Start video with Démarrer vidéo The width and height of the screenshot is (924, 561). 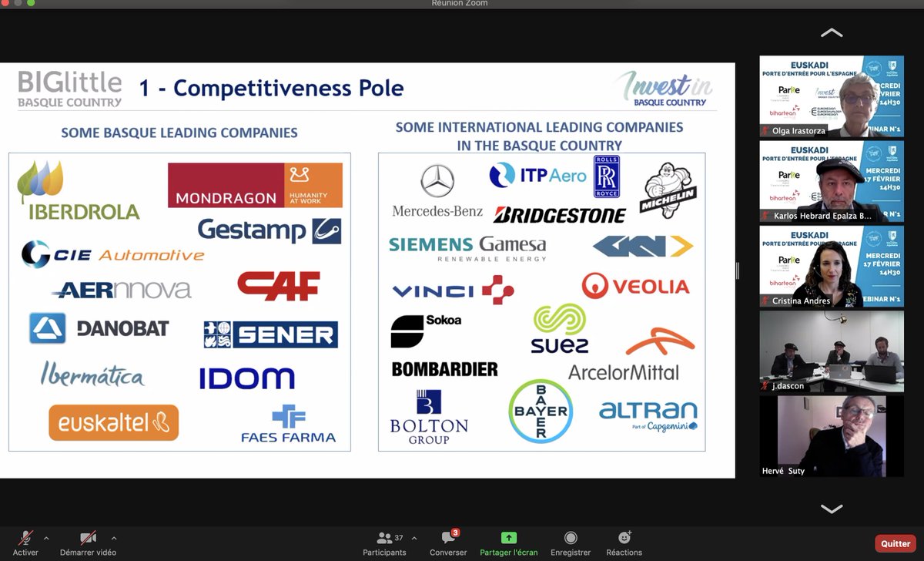click(x=89, y=543)
